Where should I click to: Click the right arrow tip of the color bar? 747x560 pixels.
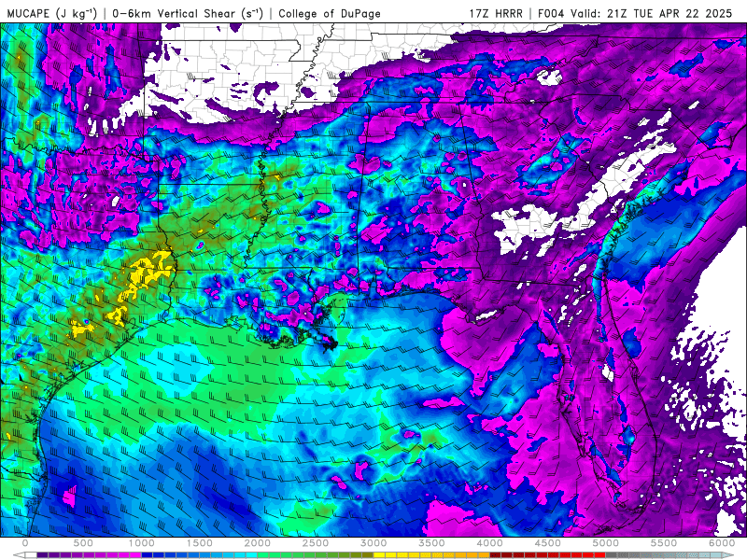728,555
